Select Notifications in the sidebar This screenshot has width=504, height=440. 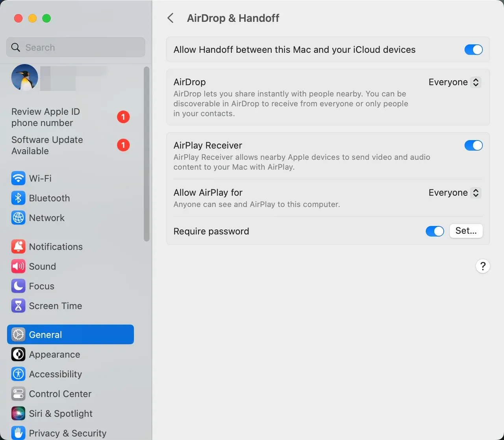click(71, 247)
